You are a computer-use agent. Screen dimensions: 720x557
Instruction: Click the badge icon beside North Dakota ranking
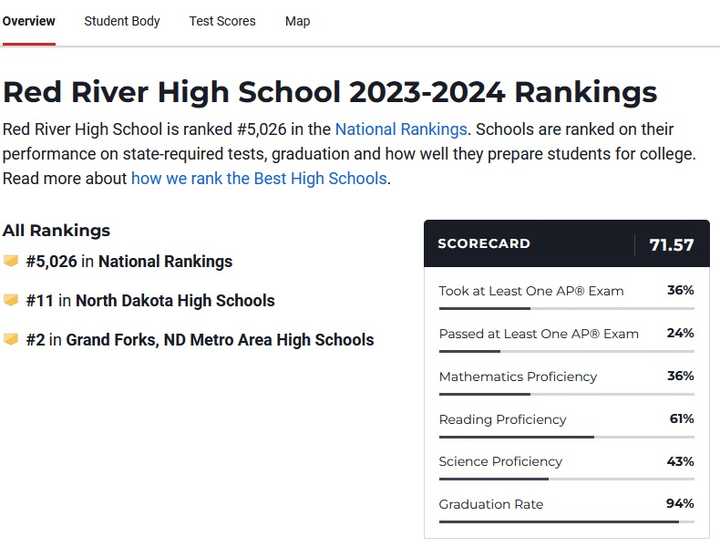[x=11, y=300]
